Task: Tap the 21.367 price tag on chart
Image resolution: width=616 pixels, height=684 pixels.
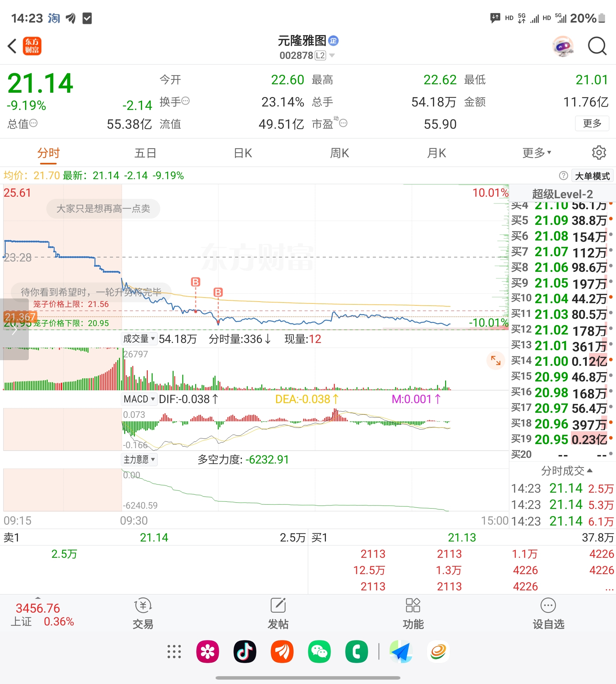Action: [x=20, y=317]
